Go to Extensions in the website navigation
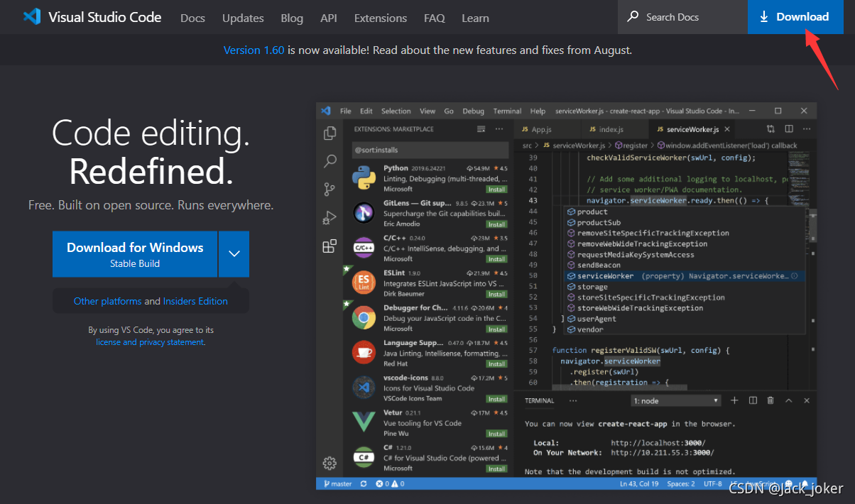This screenshot has height=504, width=855. click(381, 18)
